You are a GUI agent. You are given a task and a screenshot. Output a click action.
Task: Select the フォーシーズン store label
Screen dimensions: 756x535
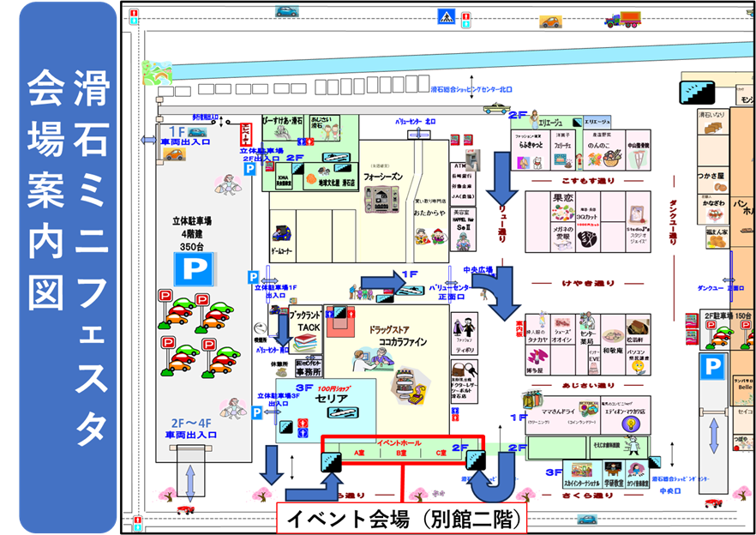383,177
